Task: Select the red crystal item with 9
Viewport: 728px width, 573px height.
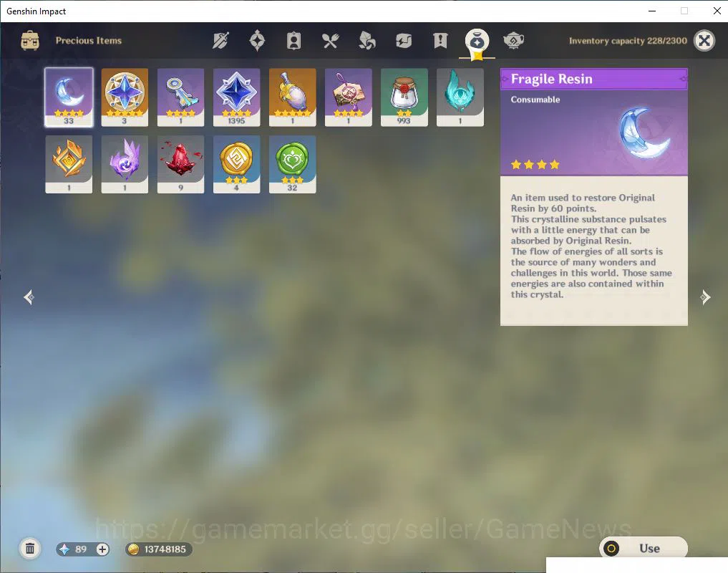Action: point(180,164)
